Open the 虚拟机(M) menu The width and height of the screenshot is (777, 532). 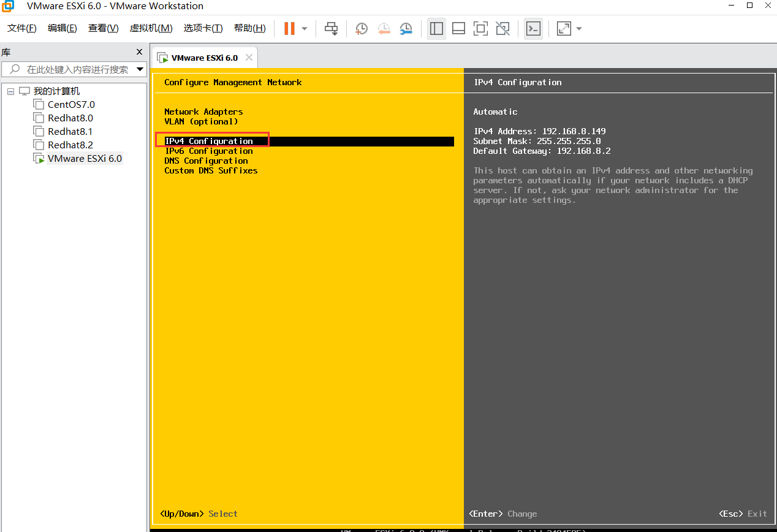(151, 28)
